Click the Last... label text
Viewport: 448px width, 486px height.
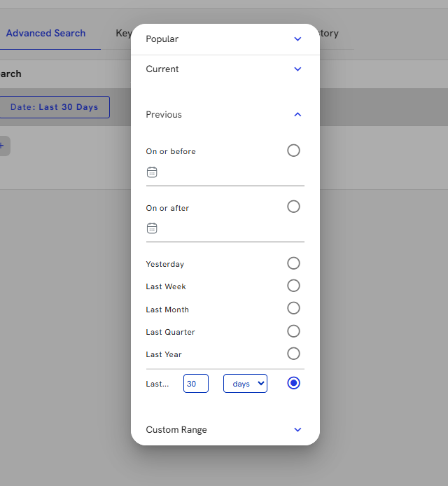pos(157,384)
